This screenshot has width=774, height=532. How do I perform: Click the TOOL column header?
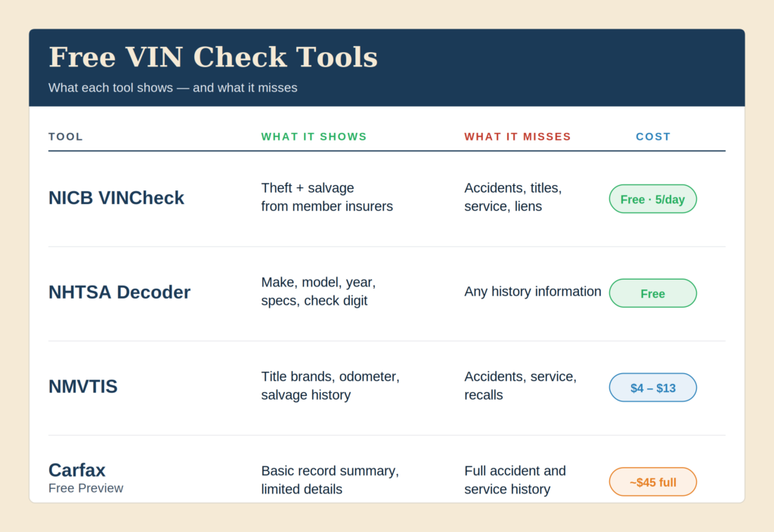click(66, 137)
